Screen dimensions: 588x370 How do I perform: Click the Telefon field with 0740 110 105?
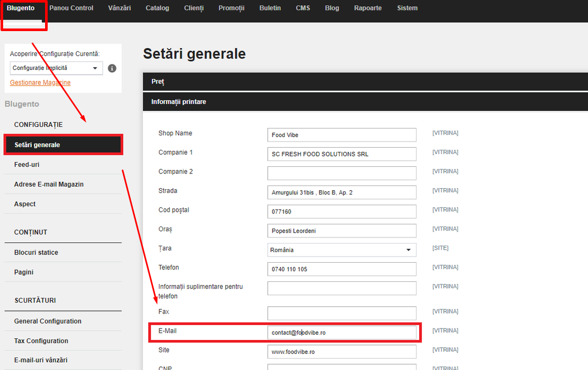341,269
